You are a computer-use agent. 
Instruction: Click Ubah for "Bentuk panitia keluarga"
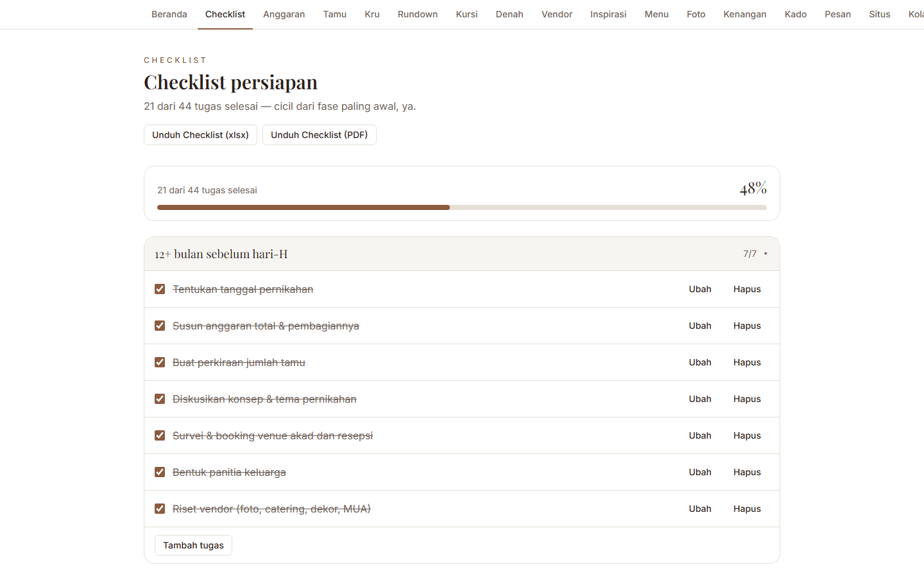[x=700, y=472]
